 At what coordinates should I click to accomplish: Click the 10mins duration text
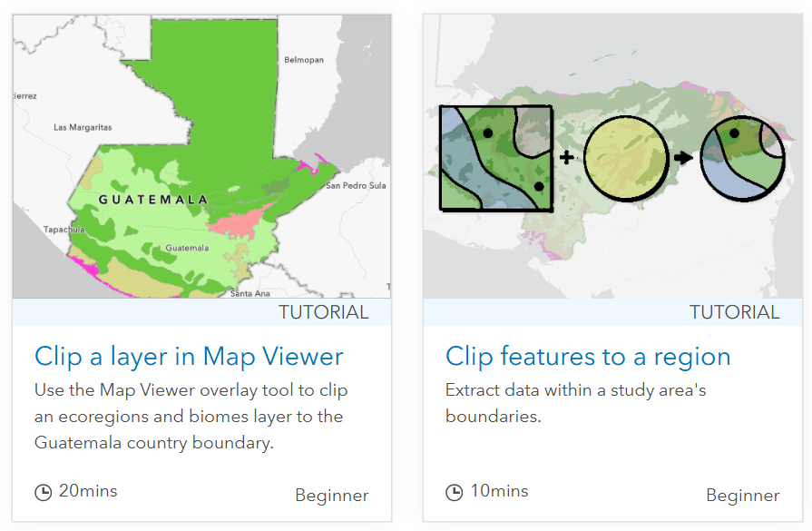tap(499, 490)
